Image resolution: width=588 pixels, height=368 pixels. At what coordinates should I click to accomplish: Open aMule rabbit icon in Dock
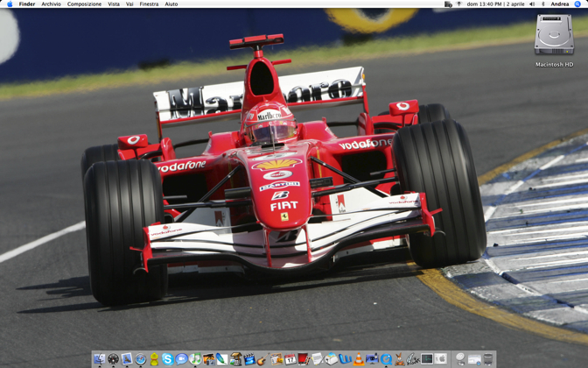[399, 359]
